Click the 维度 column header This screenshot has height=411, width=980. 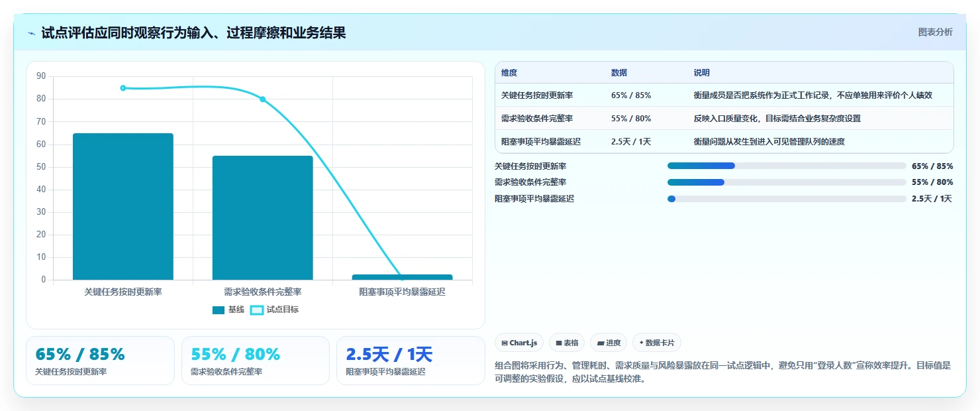509,72
